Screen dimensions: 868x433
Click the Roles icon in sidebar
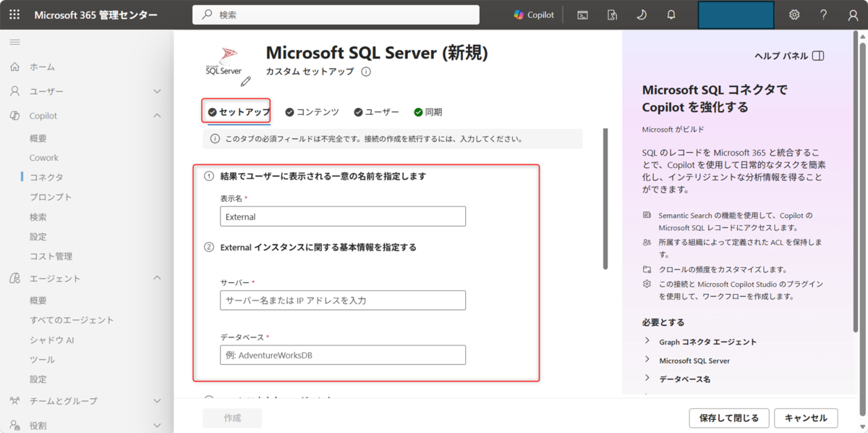14,425
